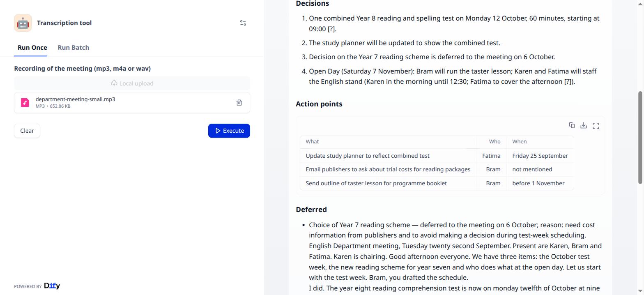Select the 'Update study planner' table row
The width and height of the screenshot is (644, 295).
(437, 156)
